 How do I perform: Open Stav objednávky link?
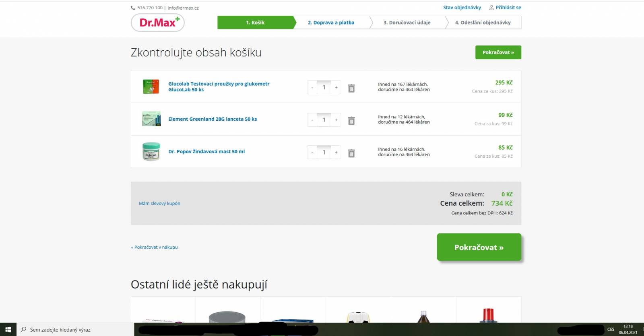[462, 8]
